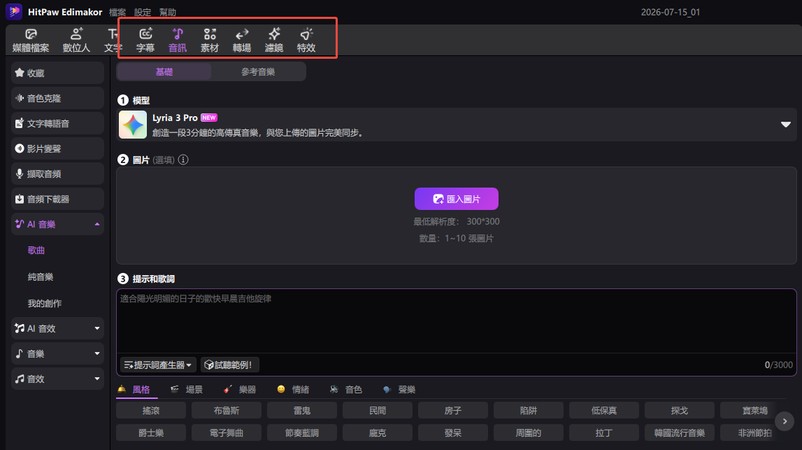Open the 媒體檔案 media files toolbar icon
The width and height of the screenshot is (802, 450).
[x=31, y=40]
